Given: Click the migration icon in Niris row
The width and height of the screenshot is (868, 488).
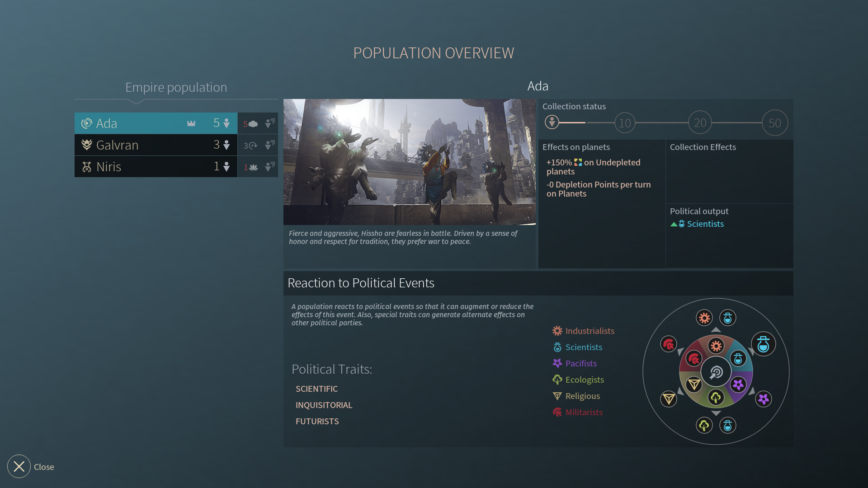Looking at the screenshot, I should click(x=270, y=167).
